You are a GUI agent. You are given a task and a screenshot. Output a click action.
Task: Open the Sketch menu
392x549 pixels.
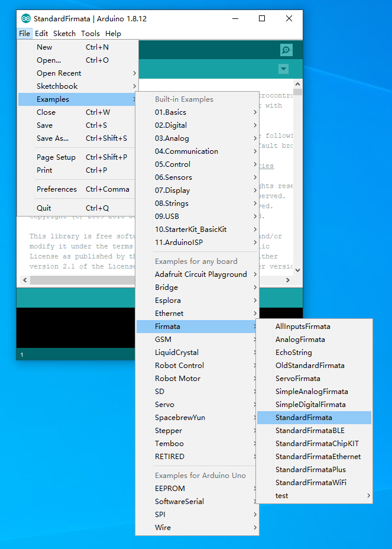(x=64, y=34)
